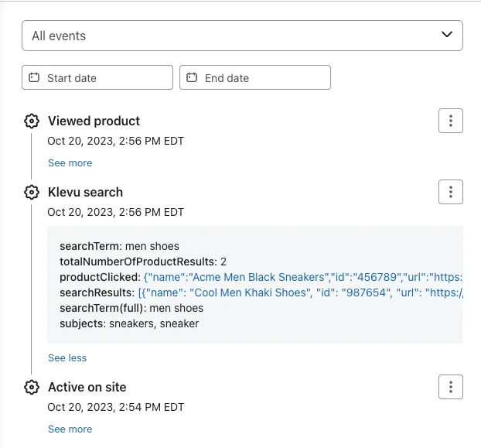This screenshot has height=448, width=481.
Task: Select the searchTerm(full): men shoes line
Action: click(x=131, y=308)
